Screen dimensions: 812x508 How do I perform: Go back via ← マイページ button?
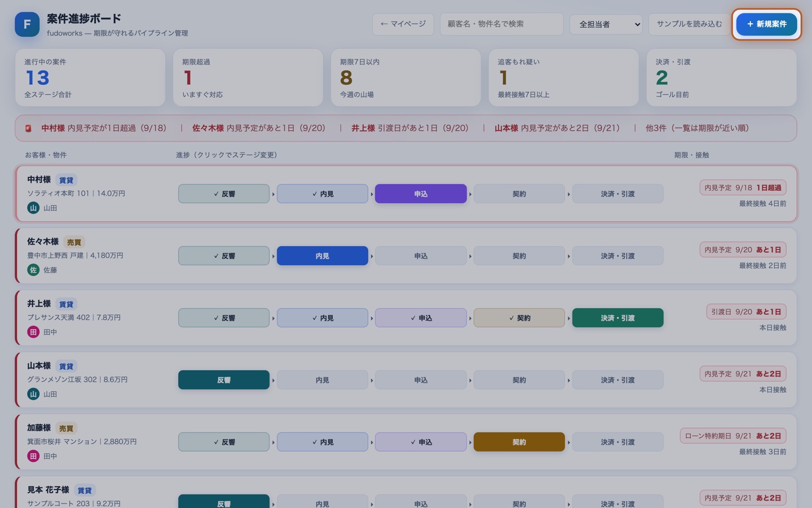click(x=403, y=24)
